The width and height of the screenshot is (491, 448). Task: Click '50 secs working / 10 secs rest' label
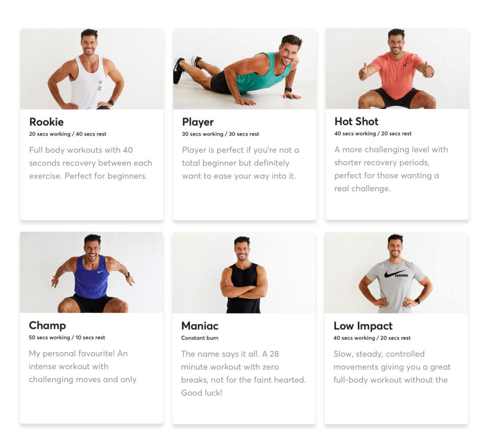click(x=67, y=338)
